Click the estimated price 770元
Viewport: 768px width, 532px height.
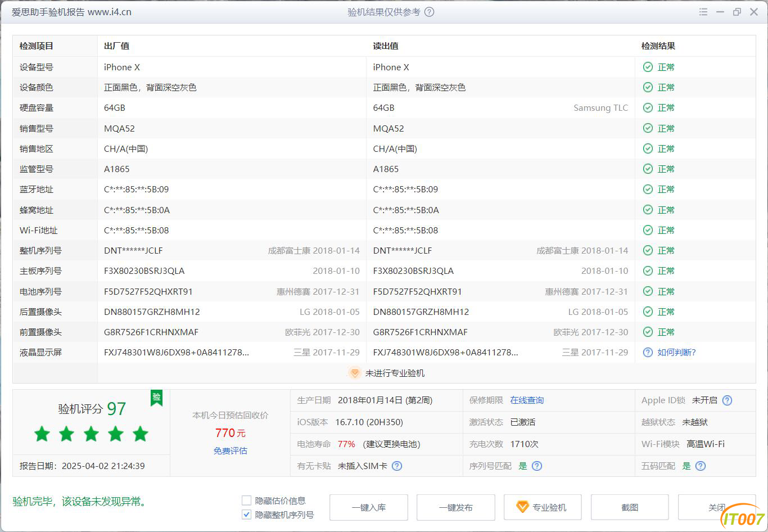click(231, 433)
